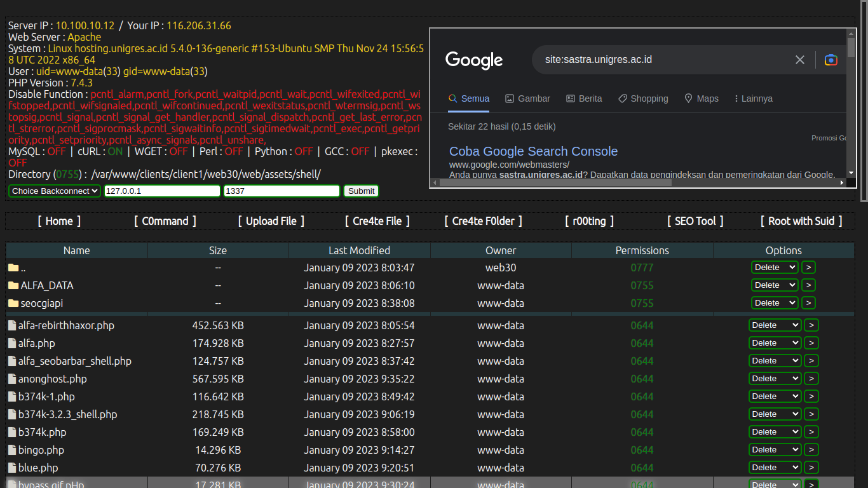Open the Choice Backconnect dropdown
Image resolution: width=868 pixels, height=488 pixels.
(x=55, y=191)
